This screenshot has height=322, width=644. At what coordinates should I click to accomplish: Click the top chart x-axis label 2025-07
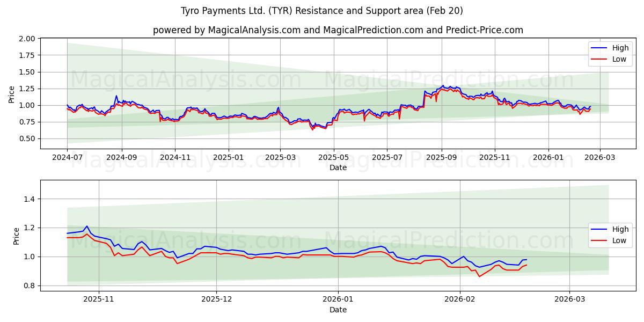tap(387, 158)
